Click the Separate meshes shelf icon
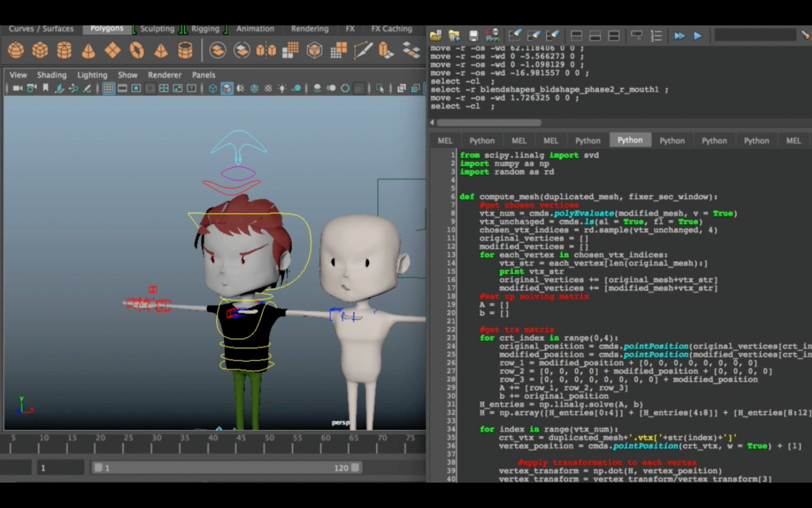The image size is (812, 508). [x=242, y=50]
